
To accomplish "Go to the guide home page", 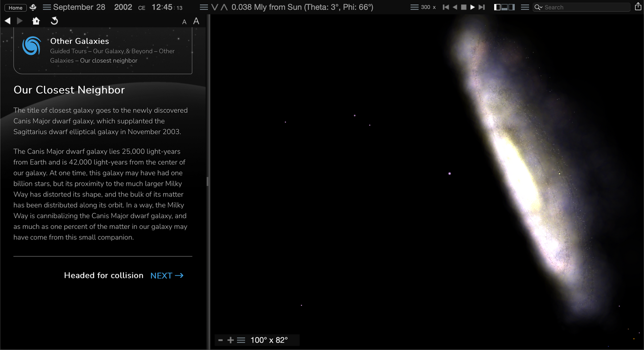I will 36,21.
